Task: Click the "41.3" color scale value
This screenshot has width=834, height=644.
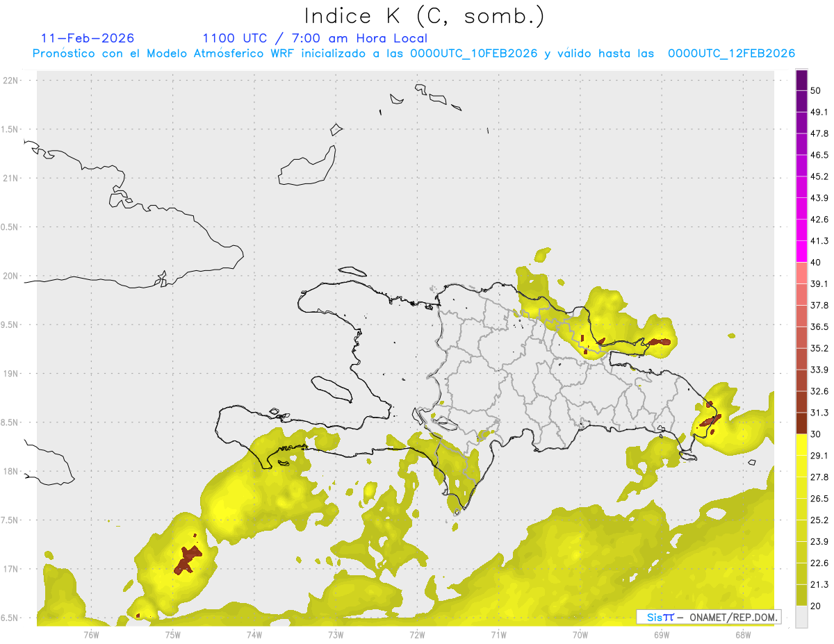Action: pyautogui.click(x=819, y=241)
